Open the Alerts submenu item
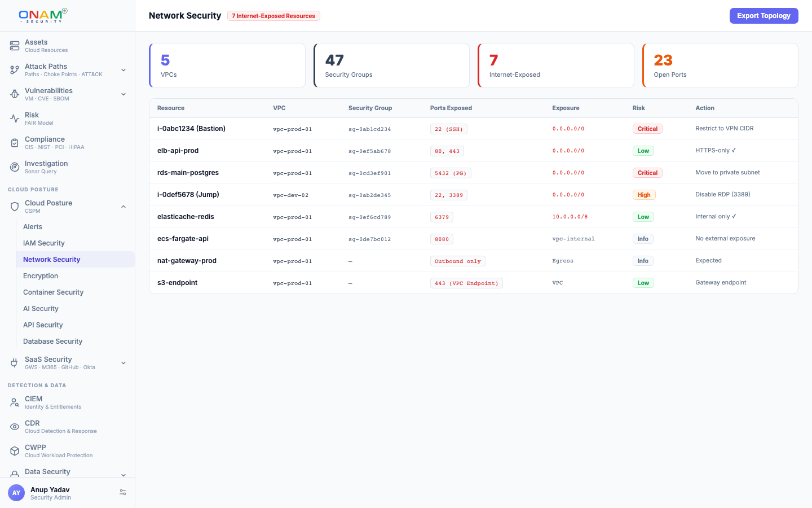 click(76, 227)
